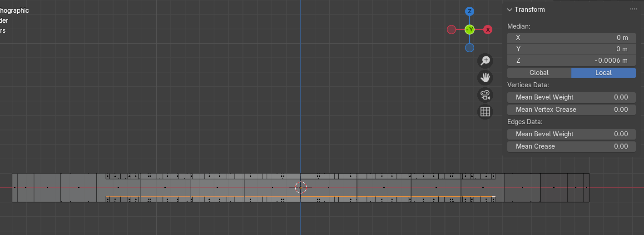Click the Median X value field
The image size is (644, 235).
tap(571, 38)
